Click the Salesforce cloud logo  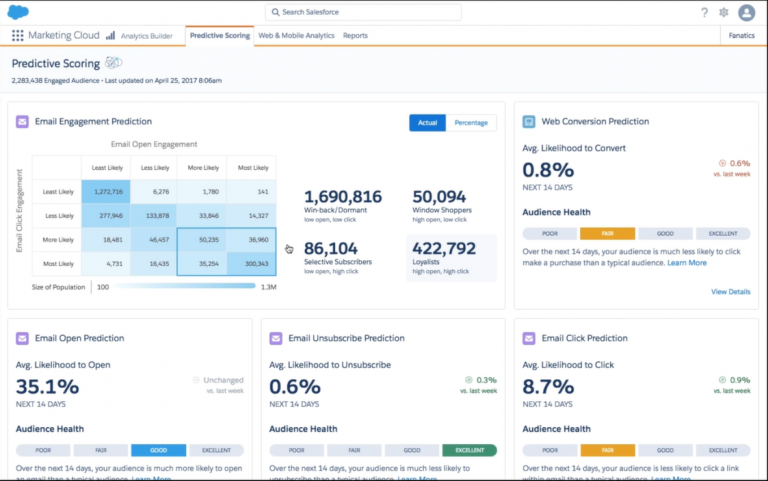tap(18, 12)
